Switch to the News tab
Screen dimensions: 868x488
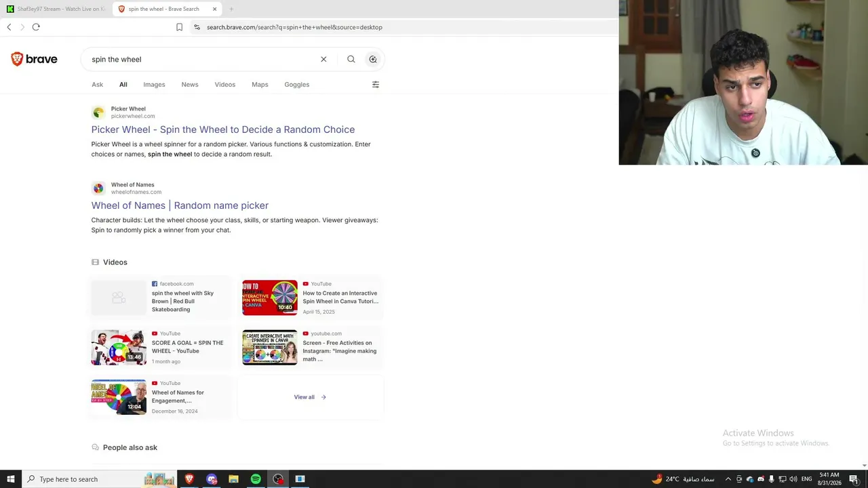pyautogui.click(x=190, y=85)
